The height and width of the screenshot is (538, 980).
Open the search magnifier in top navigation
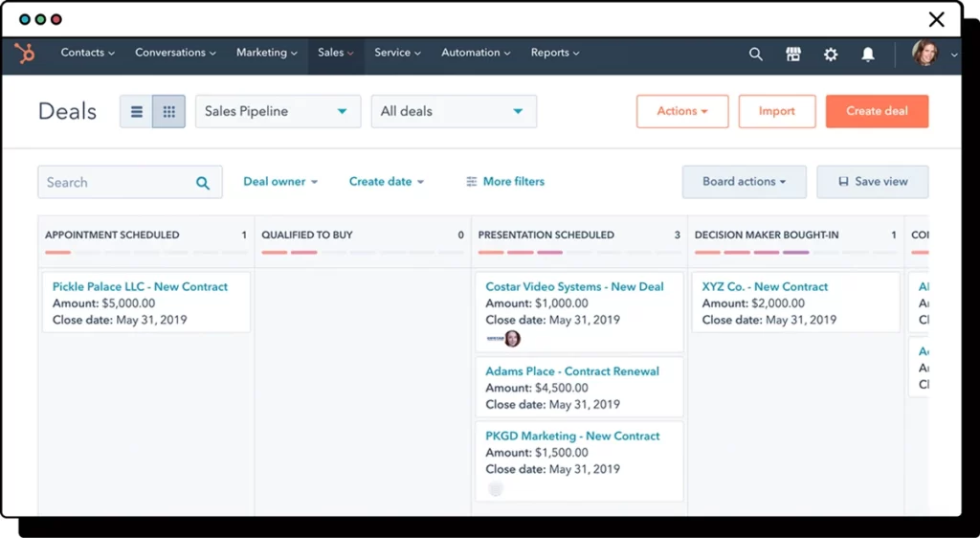click(756, 55)
